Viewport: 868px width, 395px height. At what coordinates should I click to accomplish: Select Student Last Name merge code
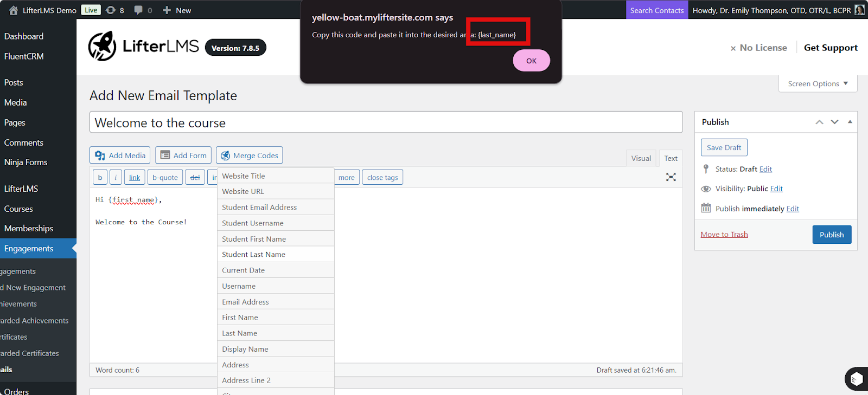coord(253,255)
